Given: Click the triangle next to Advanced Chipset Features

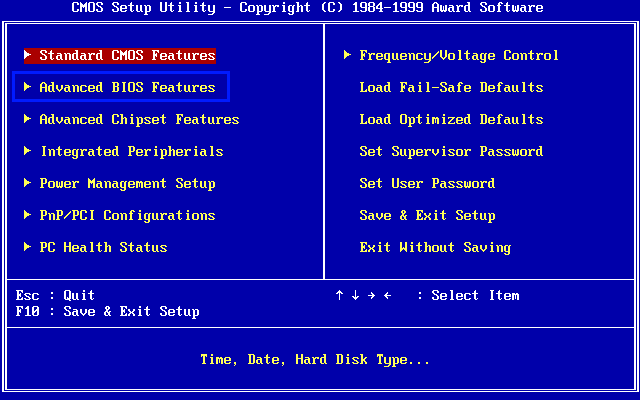Looking at the screenshot, I should point(28,119).
